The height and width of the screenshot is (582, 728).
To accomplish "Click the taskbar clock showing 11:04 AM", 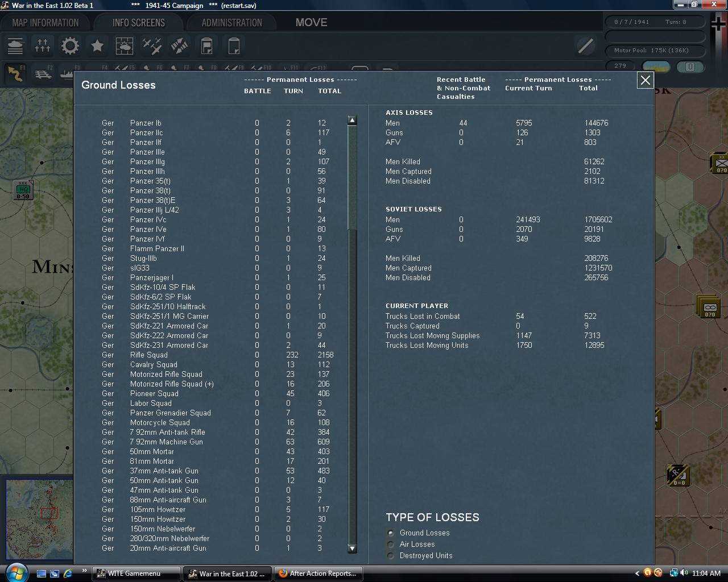I will tap(706, 573).
